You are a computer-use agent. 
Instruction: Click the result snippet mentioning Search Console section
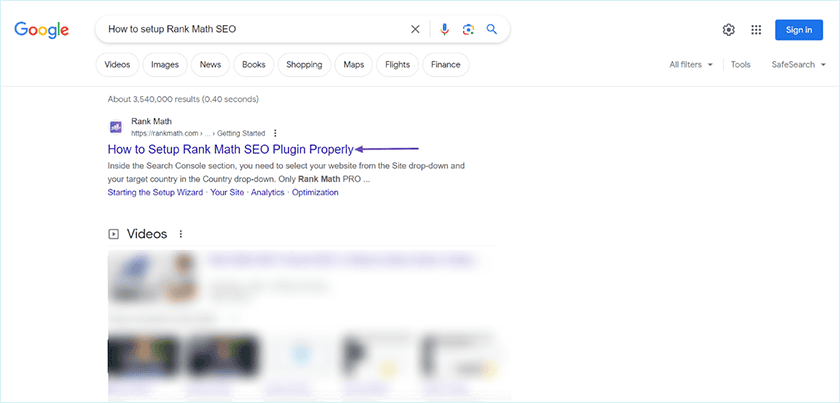pyautogui.click(x=286, y=173)
